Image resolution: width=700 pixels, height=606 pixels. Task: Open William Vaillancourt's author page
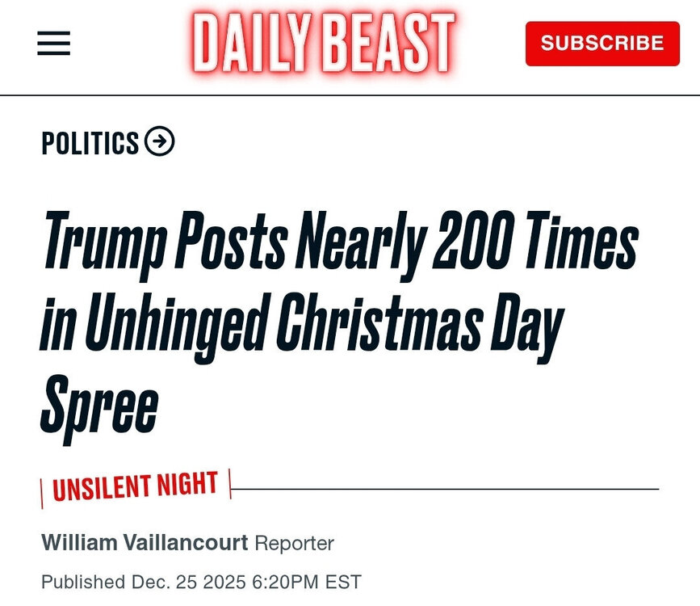click(145, 543)
